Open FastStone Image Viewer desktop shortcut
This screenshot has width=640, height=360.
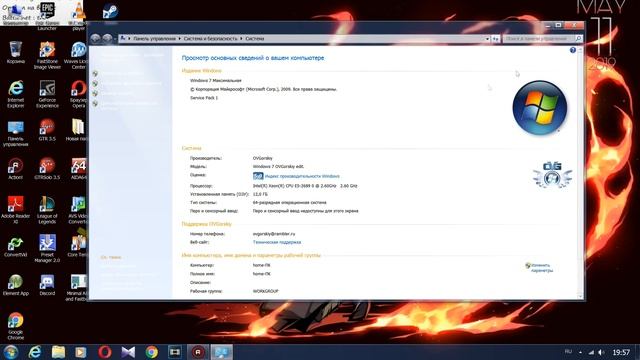coord(47,55)
